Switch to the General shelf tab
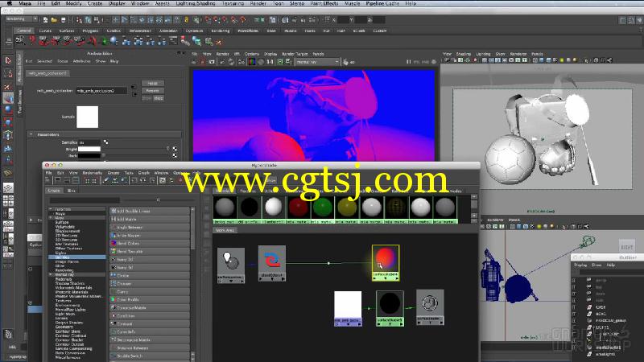Image resolution: width=644 pixels, height=362 pixels. [24, 31]
